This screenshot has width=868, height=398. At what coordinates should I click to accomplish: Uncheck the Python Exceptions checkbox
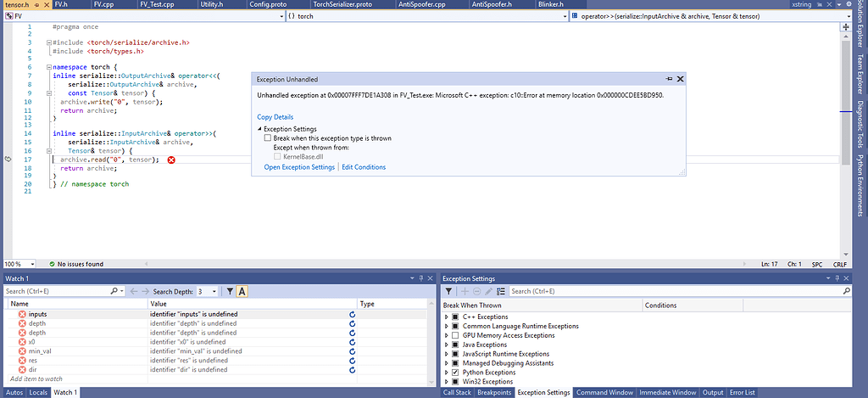click(x=455, y=373)
